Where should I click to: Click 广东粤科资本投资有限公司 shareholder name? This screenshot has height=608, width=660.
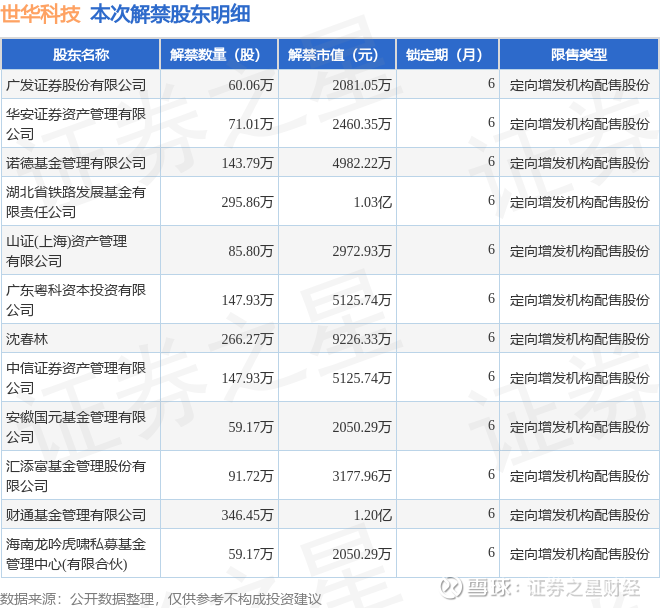(76, 300)
